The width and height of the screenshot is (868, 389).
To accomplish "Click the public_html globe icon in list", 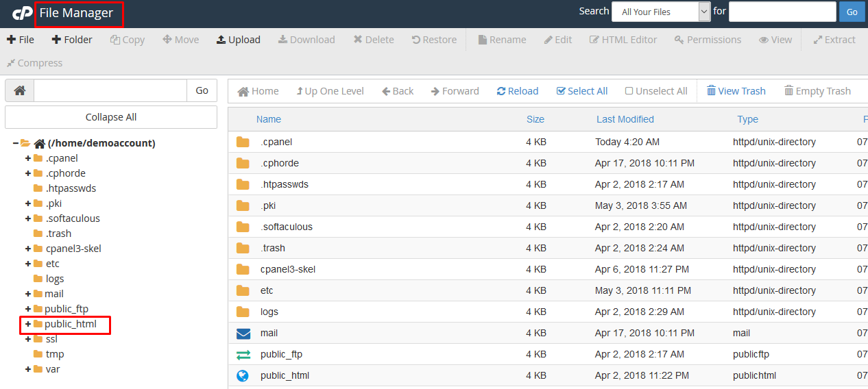I will tap(243, 375).
